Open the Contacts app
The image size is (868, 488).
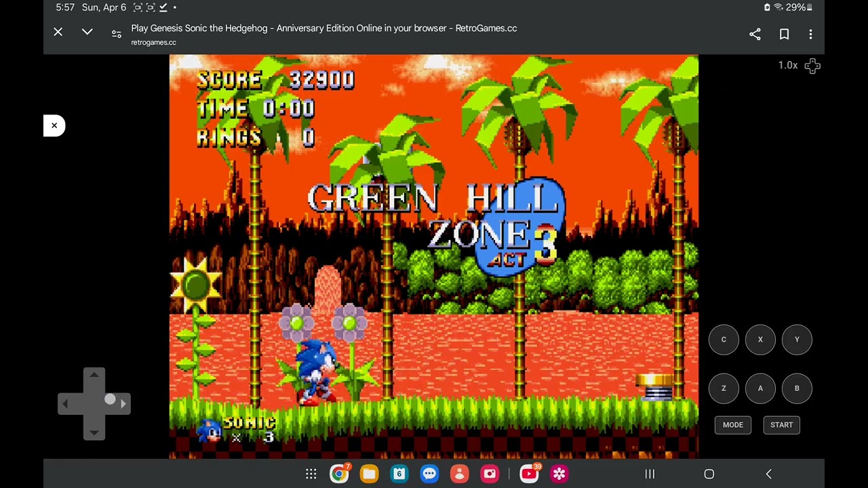pyautogui.click(x=459, y=474)
